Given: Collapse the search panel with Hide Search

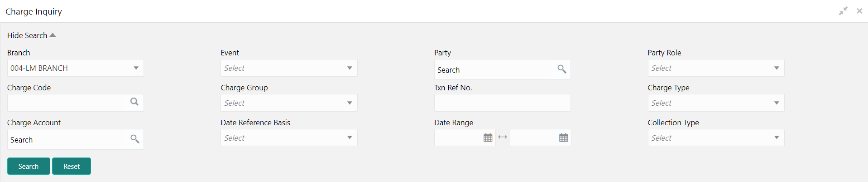Looking at the screenshot, I should coord(31,35).
